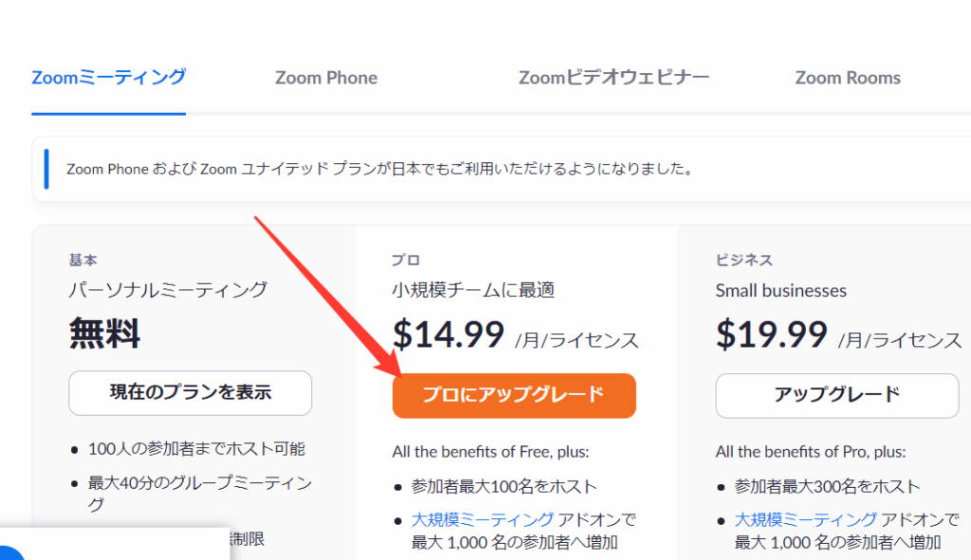Click the $14.99 Pro plan price
The height and width of the screenshot is (560, 971).
[x=448, y=334]
